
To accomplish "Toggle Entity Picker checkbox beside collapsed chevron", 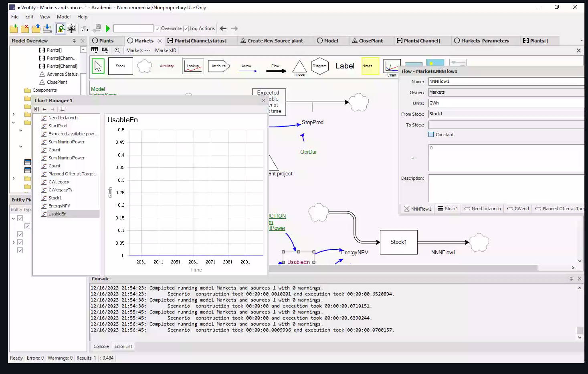I will point(20,242).
